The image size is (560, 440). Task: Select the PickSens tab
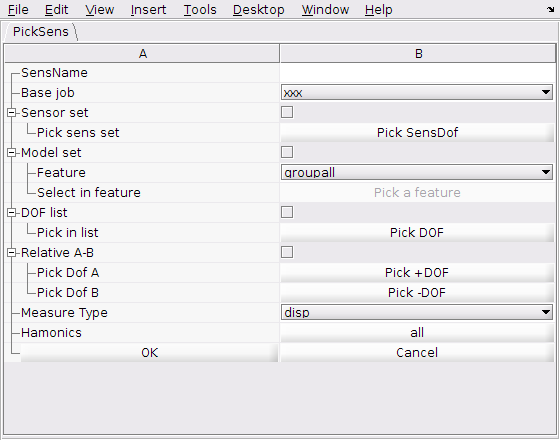point(40,32)
